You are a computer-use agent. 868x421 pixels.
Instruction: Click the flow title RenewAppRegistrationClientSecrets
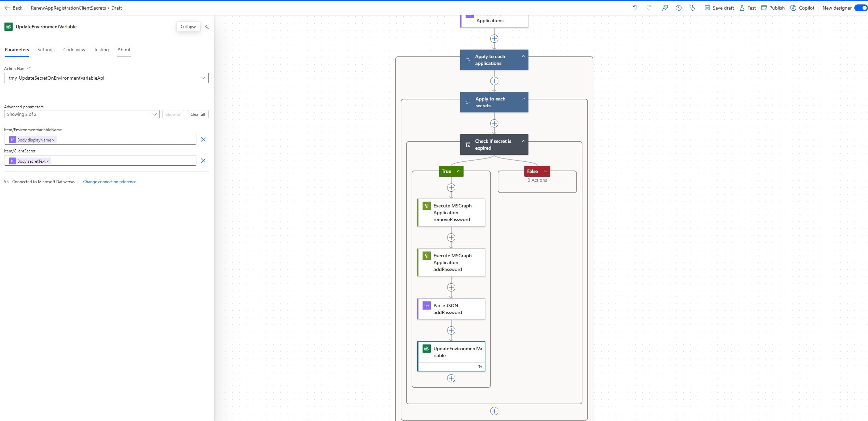click(x=68, y=8)
